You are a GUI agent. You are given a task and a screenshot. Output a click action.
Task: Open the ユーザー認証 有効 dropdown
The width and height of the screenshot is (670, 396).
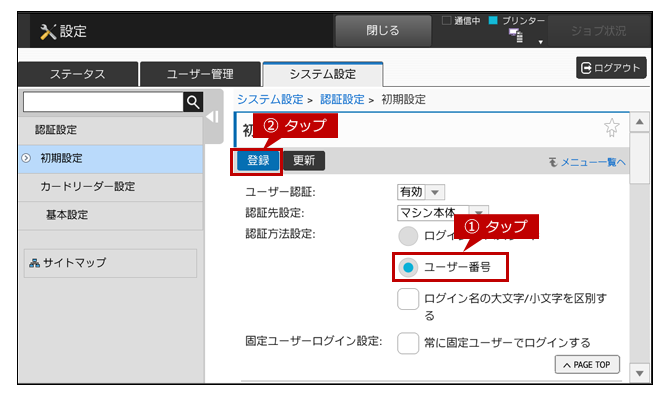tap(421, 192)
